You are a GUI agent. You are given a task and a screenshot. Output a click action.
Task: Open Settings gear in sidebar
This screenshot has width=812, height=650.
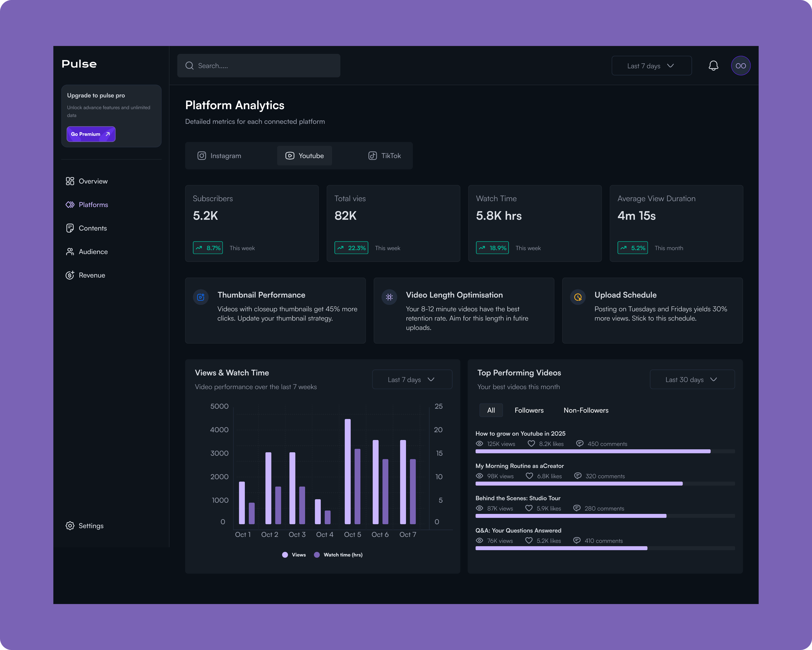click(x=70, y=525)
